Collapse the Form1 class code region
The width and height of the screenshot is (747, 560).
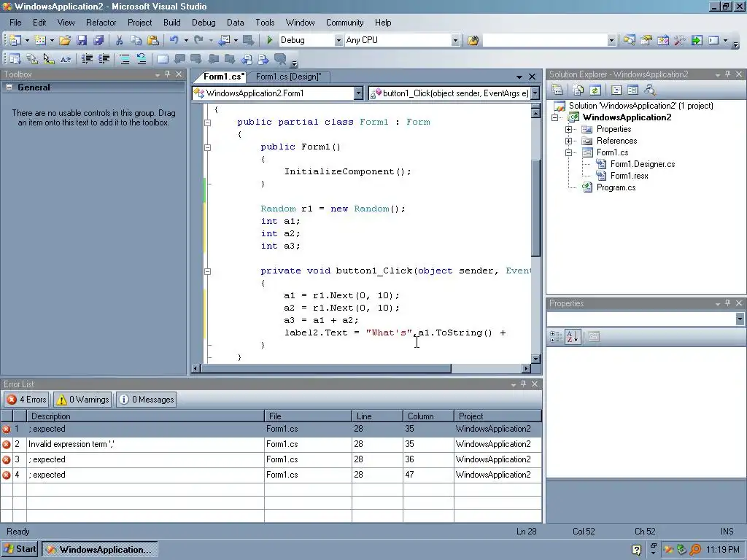tap(208, 122)
